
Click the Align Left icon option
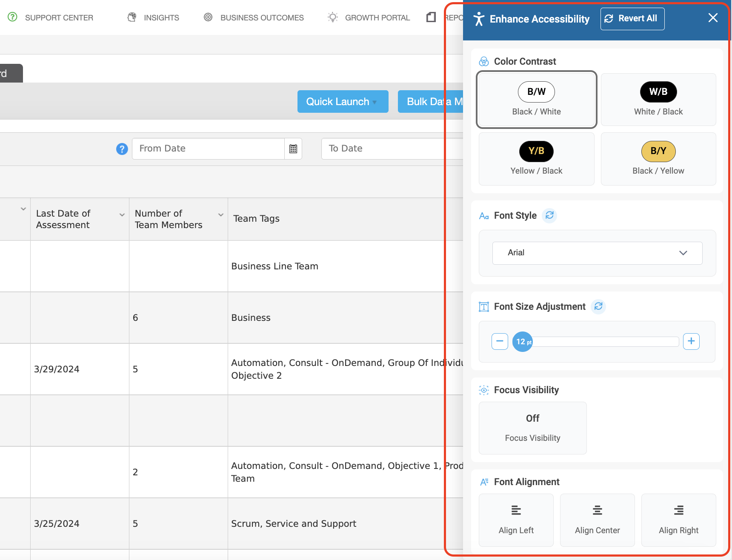(x=516, y=520)
